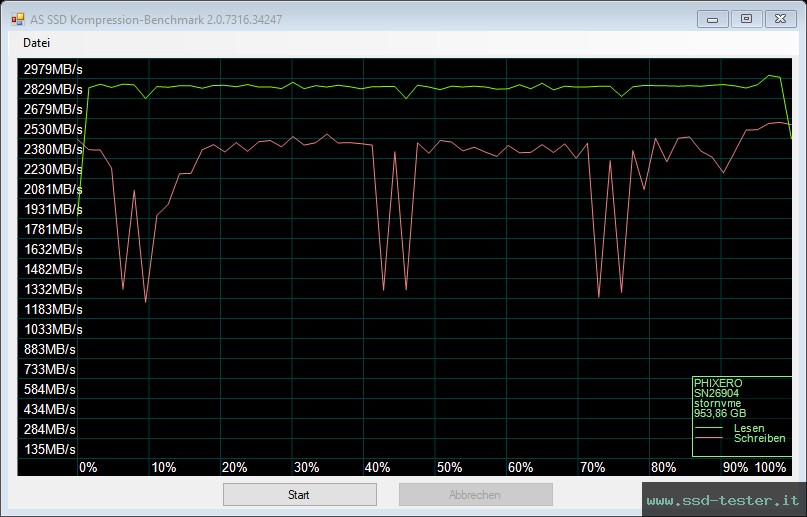Select the Lesen legend label
The width and height of the screenshot is (807, 517).
[749, 428]
